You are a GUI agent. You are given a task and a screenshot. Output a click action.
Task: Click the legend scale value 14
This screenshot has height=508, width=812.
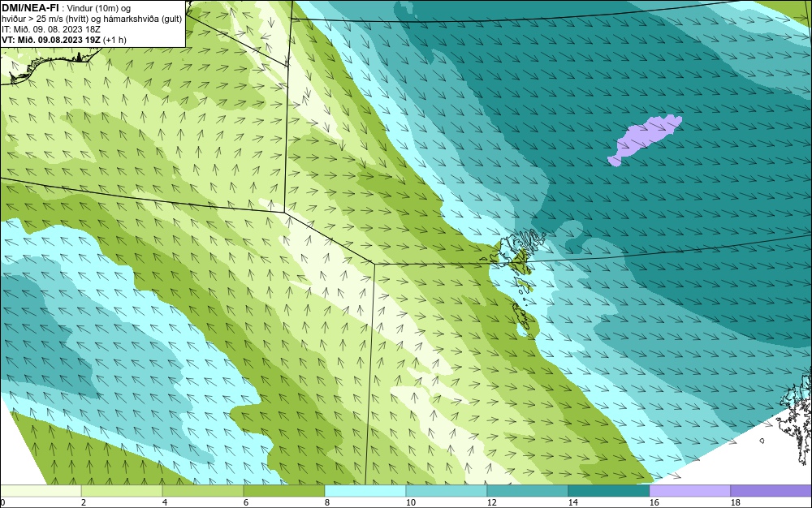point(572,502)
